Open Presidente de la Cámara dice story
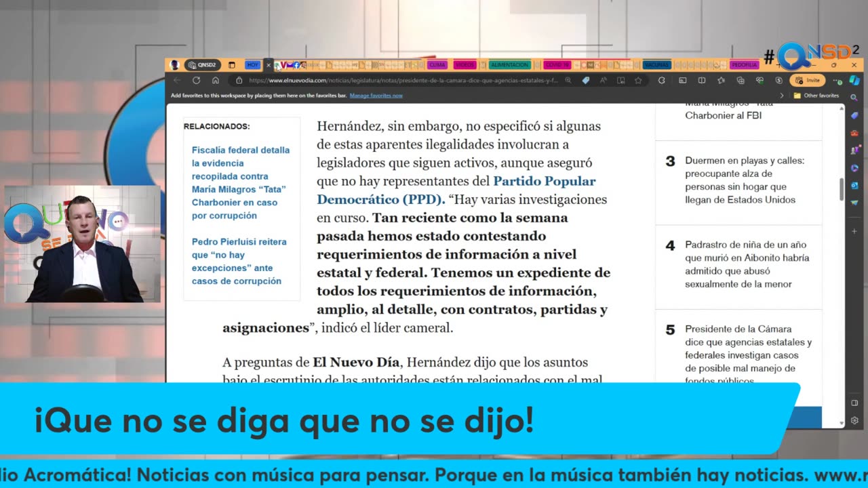The height and width of the screenshot is (488, 868). click(x=748, y=355)
